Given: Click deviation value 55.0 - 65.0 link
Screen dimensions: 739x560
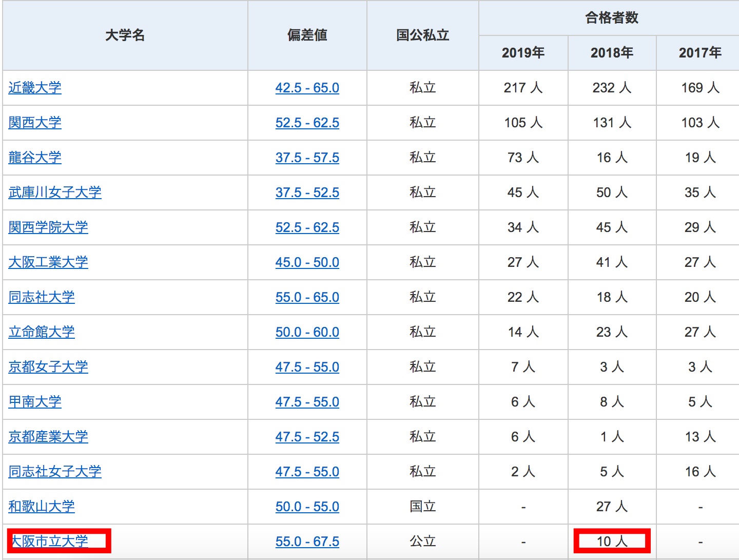Looking at the screenshot, I should tap(307, 297).
